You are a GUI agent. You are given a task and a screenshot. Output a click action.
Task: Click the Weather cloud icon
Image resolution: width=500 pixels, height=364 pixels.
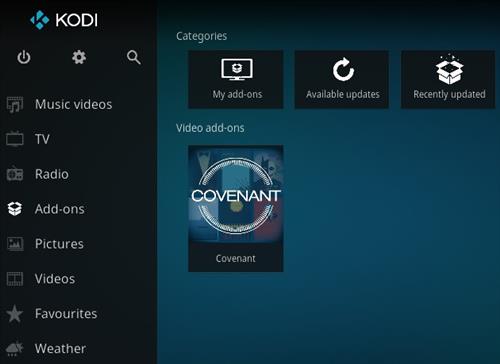(x=15, y=348)
